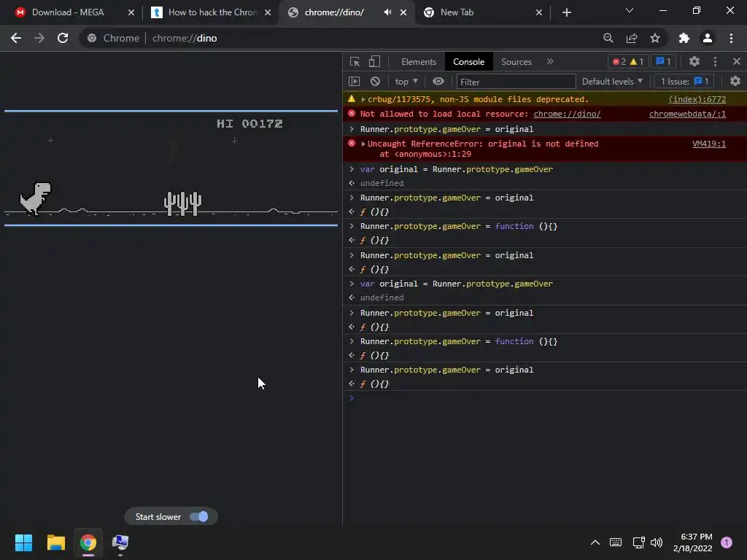Go back with the browser back arrow
Image resolution: width=747 pixels, height=560 pixels.
16,38
